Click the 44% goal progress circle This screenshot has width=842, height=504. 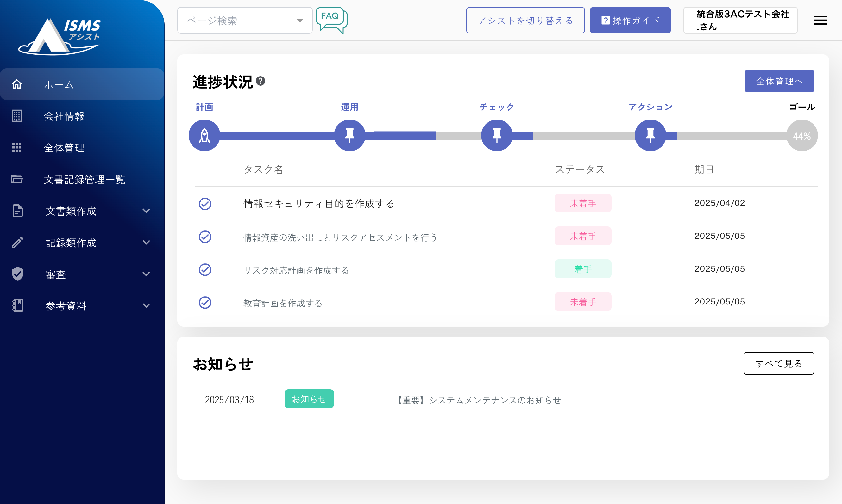coord(801,136)
